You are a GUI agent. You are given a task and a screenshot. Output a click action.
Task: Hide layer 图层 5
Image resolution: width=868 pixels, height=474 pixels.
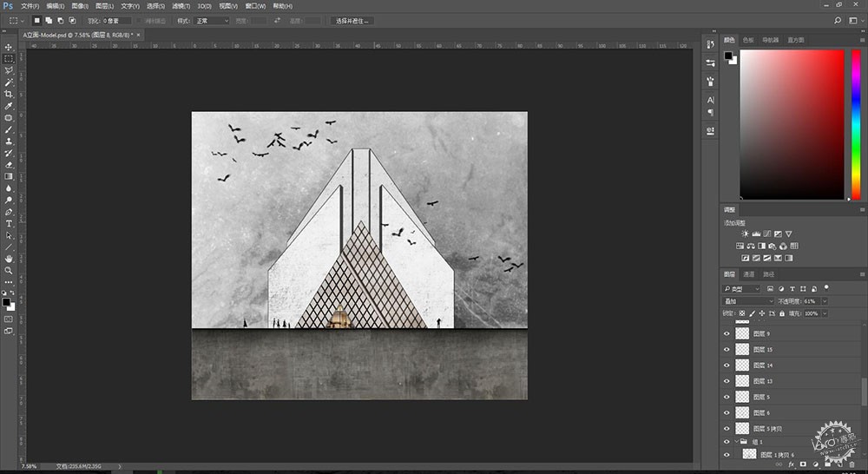727,397
